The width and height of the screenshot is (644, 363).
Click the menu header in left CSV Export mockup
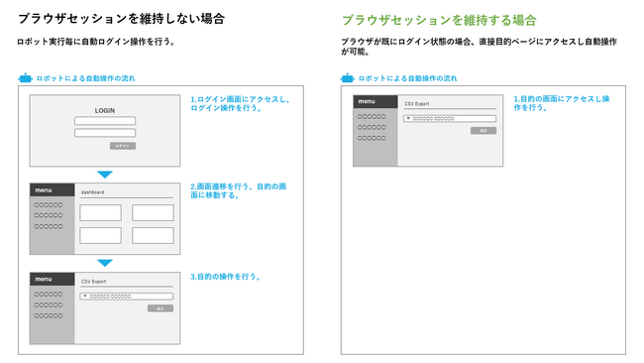[x=53, y=279]
